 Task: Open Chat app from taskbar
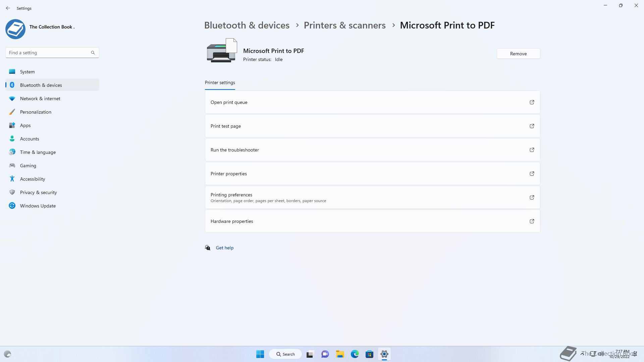click(325, 354)
